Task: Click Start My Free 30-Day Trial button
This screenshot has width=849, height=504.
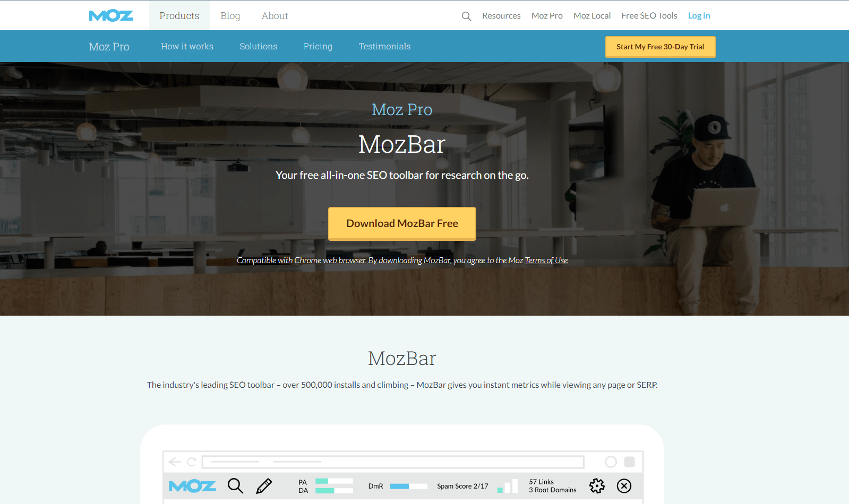Action: click(x=661, y=47)
